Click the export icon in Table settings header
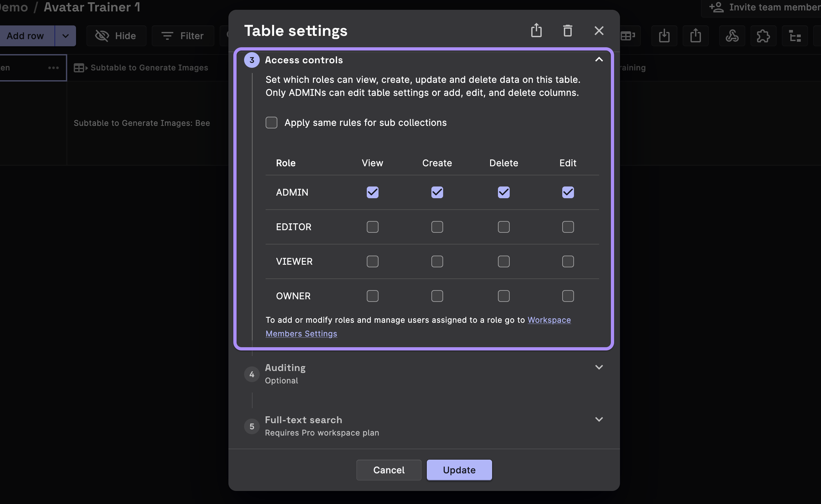The image size is (821, 504). 536,31
